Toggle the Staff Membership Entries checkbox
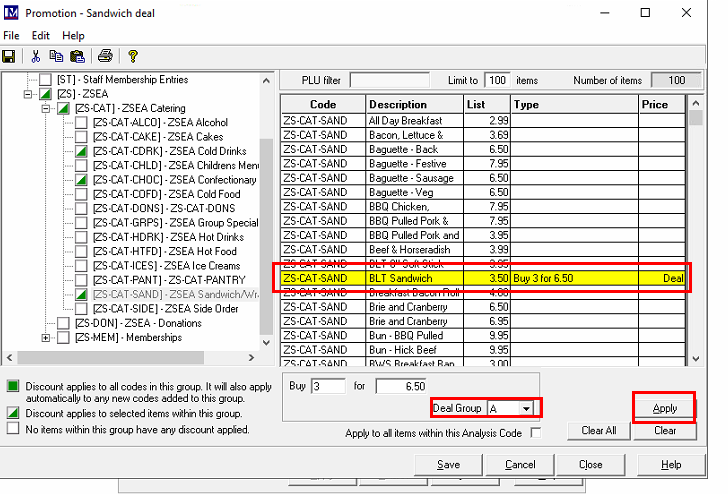 pos(45,79)
